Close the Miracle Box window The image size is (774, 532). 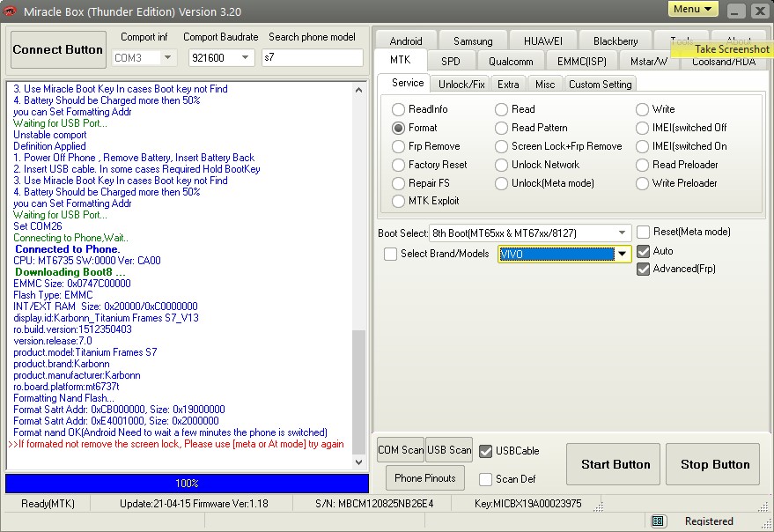758,11
